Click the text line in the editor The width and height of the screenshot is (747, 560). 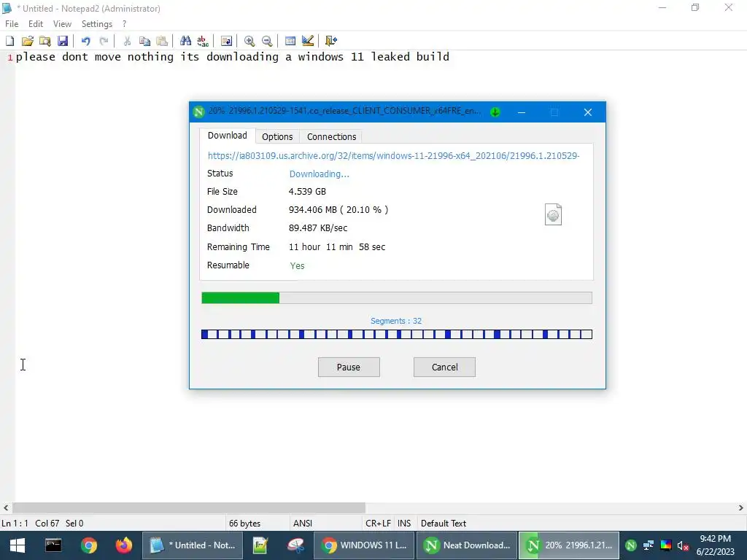[x=233, y=57]
